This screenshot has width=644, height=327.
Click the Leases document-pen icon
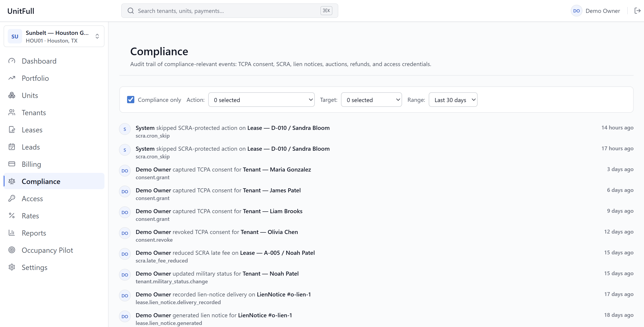pyautogui.click(x=12, y=130)
